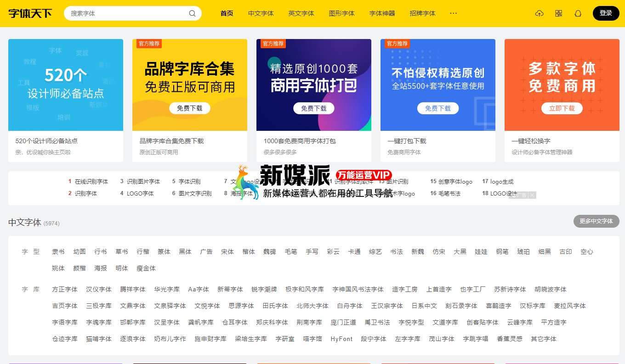Click 立即下载 on the orange banner
This screenshot has width=625, height=364.
pos(562,108)
